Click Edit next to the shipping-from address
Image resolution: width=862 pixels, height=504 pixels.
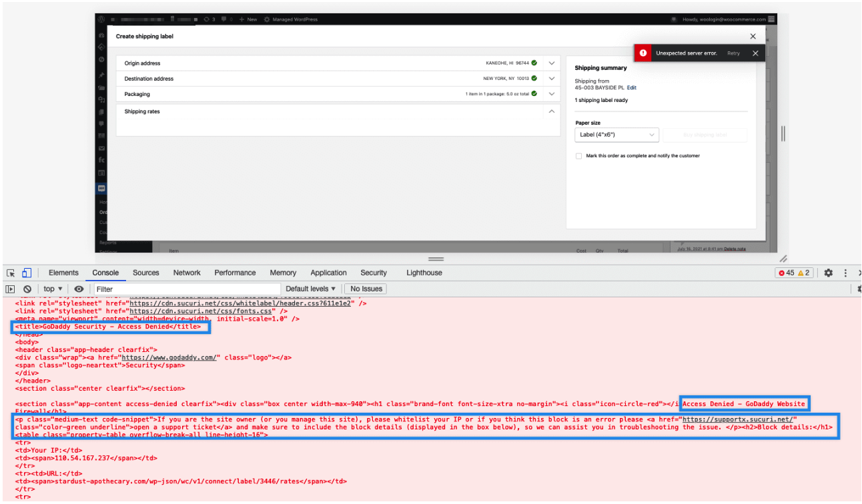pos(631,87)
